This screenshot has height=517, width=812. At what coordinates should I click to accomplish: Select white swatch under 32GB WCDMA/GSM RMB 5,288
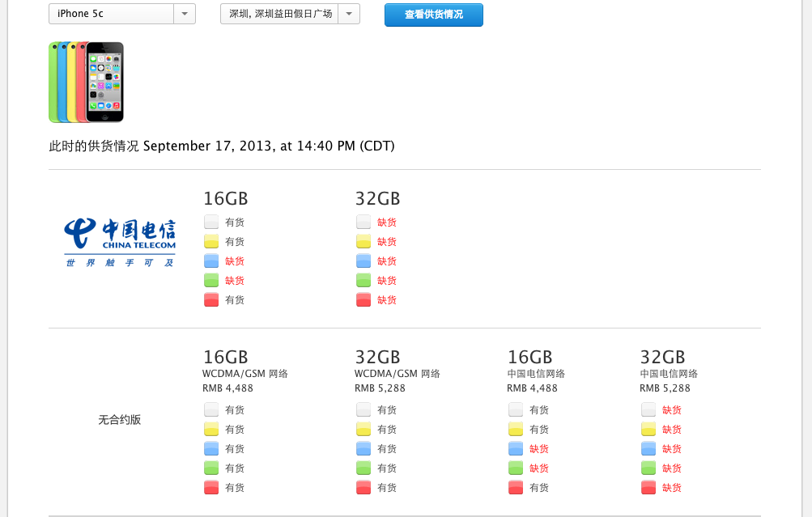coord(363,410)
